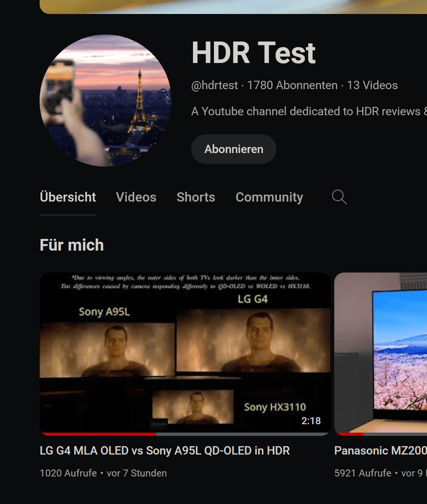The image size is (427, 504).
Task: Click the Abonnieren subscribe button
Action: point(234,149)
